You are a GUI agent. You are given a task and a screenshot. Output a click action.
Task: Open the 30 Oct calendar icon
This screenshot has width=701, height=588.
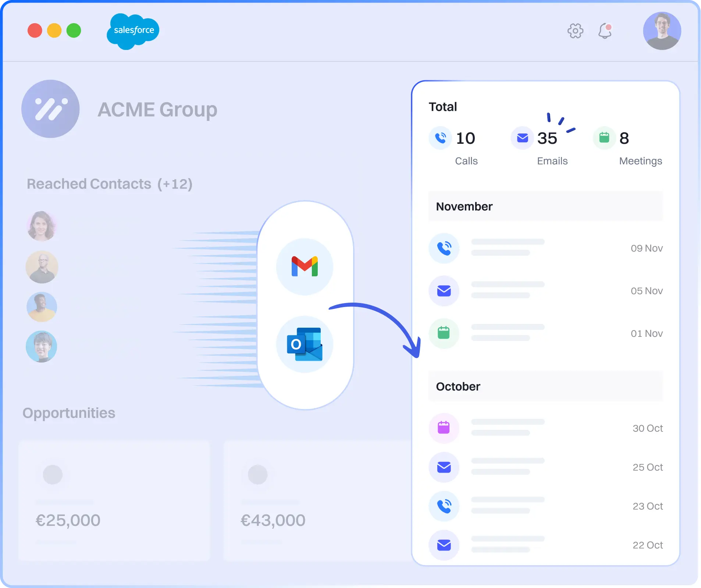coord(444,428)
